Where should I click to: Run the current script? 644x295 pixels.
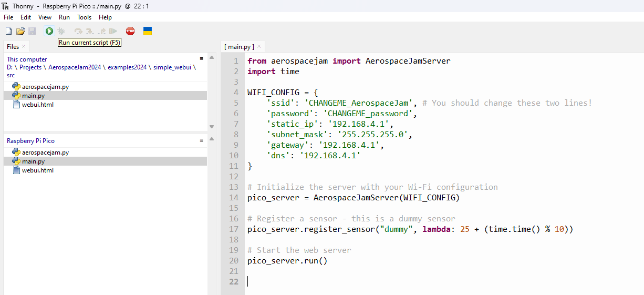(49, 32)
